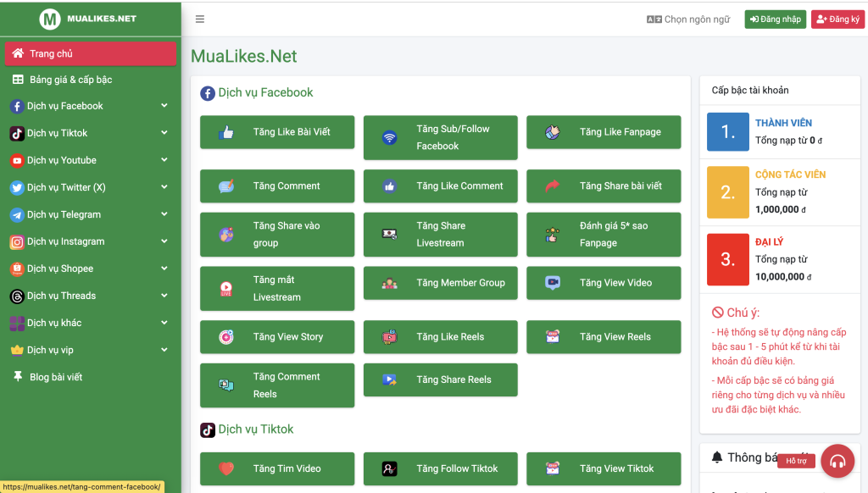Click the Facebook icon in Dịch vụ Facebook heading

coord(208,93)
